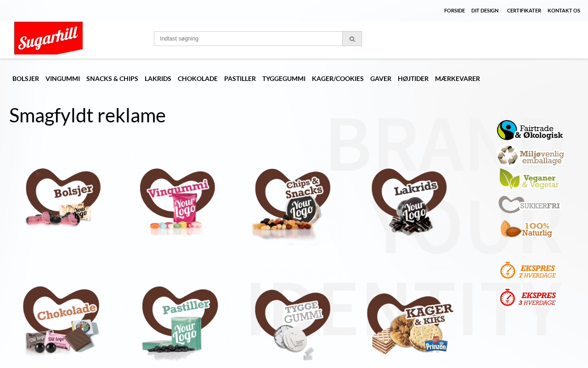Viewport: 588px width, 368px height.
Task: Open the CERTIFIKATER top link
Action: tap(524, 11)
